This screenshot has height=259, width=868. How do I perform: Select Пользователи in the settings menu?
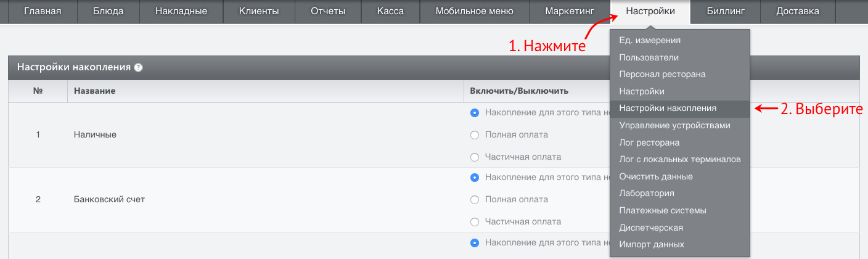point(680,57)
